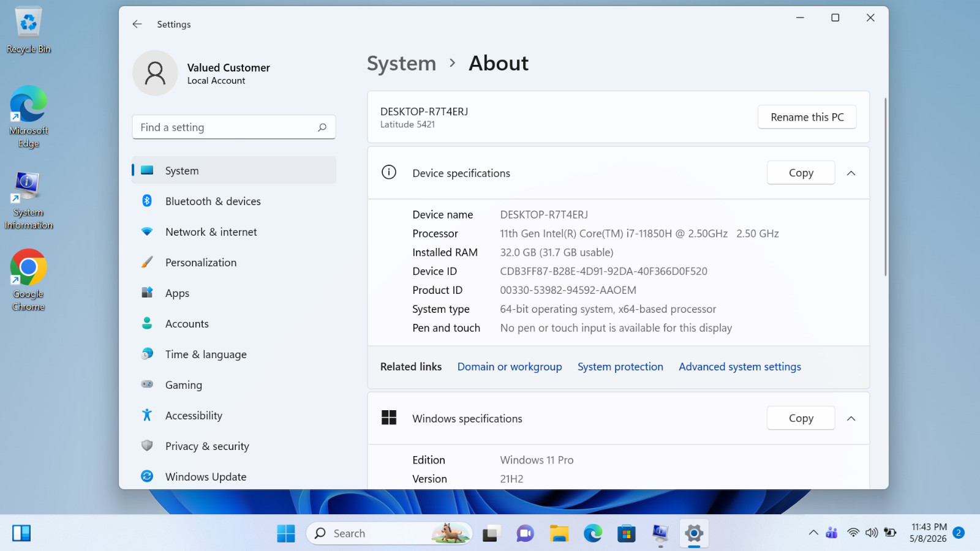Collapse the Device specifications section

(851, 173)
